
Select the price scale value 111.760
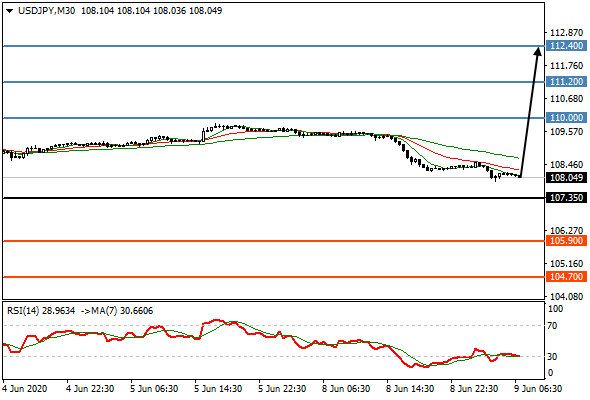click(566, 66)
